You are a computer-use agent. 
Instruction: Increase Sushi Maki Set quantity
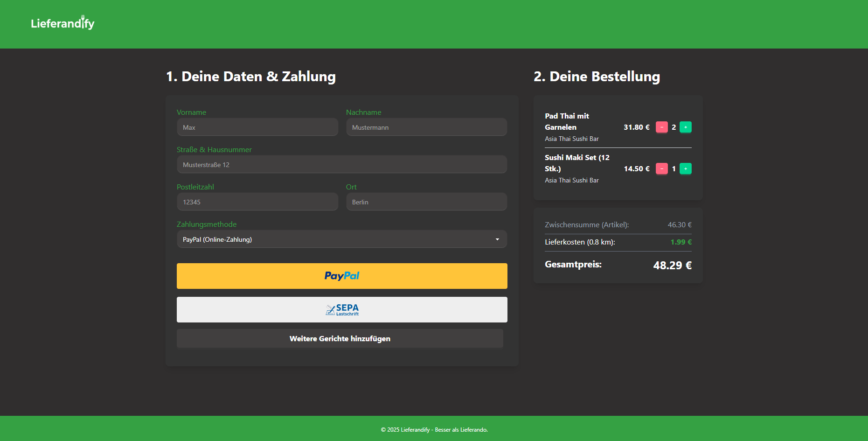point(685,168)
